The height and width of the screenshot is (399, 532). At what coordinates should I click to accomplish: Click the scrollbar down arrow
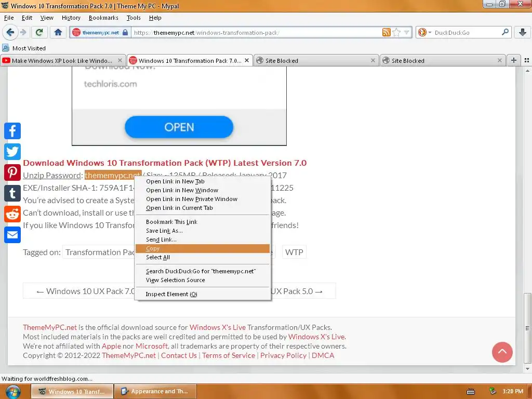pos(527,369)
